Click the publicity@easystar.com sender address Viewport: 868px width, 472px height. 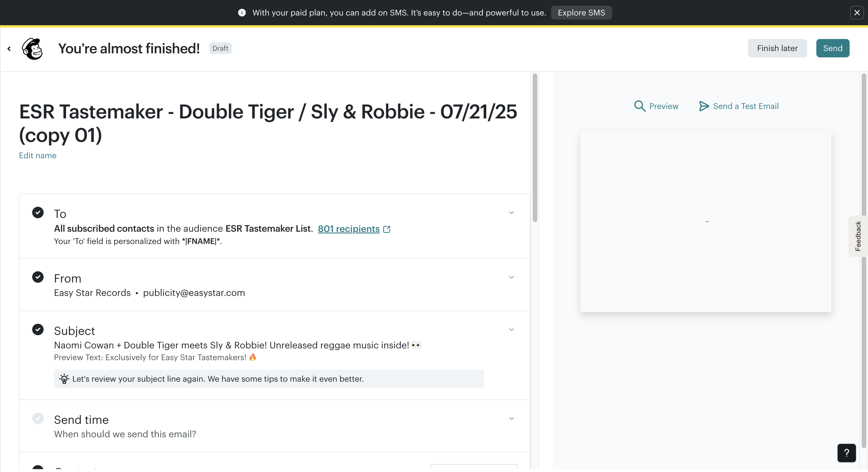coord(194,293)
